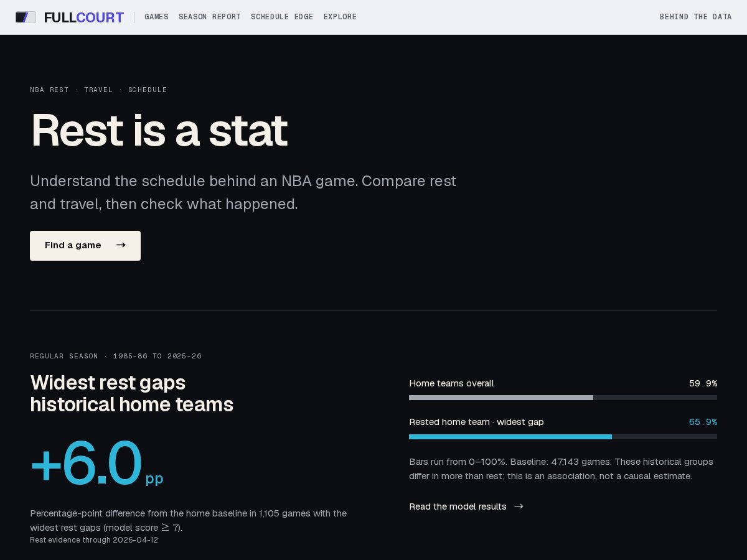Click the 59.9% value
The width and height of the screenshot is (747, 560).
point(703,383)
